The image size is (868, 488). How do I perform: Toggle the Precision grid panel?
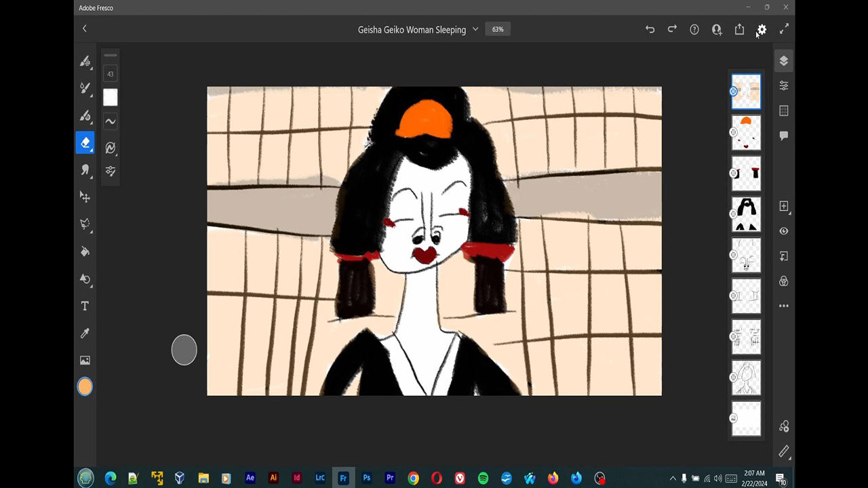[784, 110]
